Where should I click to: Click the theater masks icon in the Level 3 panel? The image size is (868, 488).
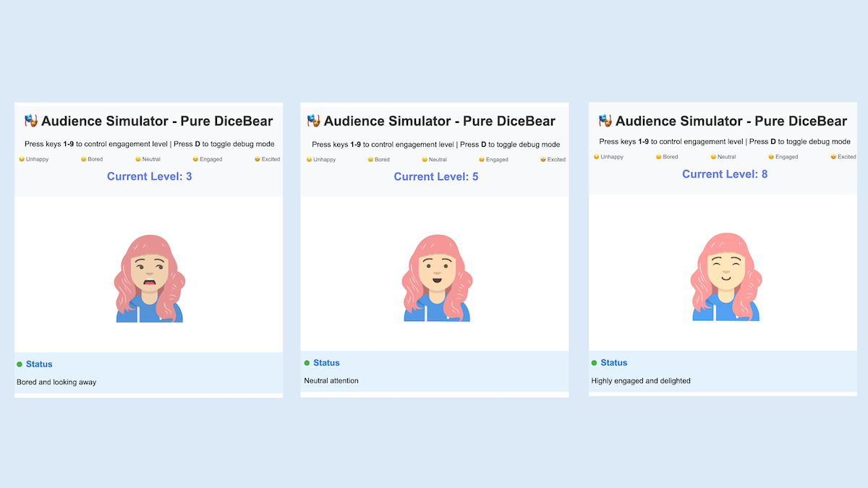pyautogui.click(x=31, y=121)
